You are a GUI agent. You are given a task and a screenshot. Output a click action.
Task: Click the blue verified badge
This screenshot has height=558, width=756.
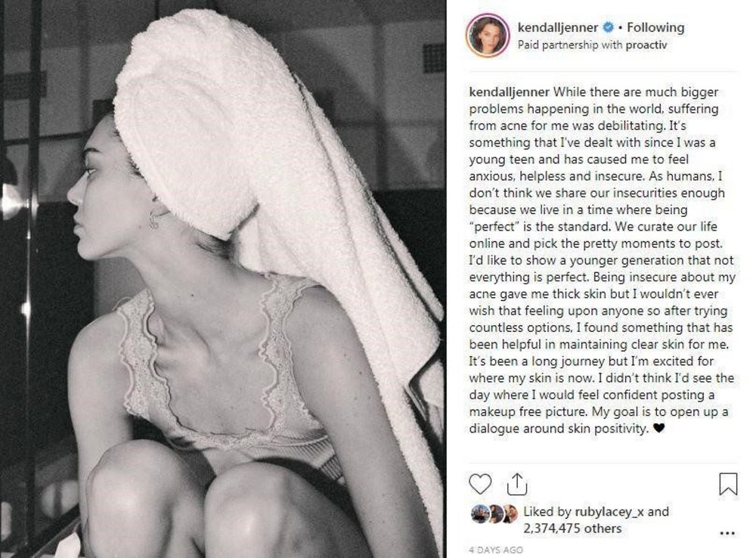tap(609, 27)
